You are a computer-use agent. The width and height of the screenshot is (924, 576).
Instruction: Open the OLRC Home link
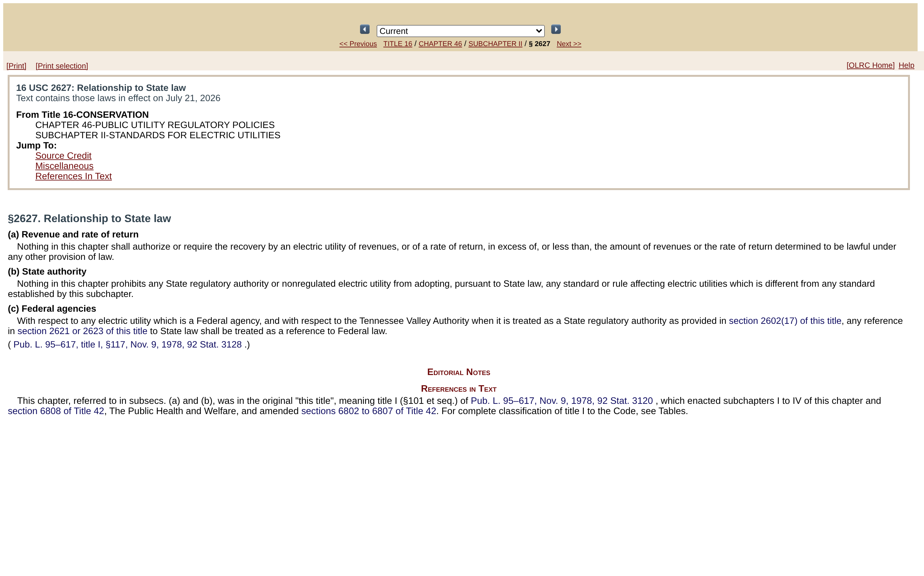[870, 65]
